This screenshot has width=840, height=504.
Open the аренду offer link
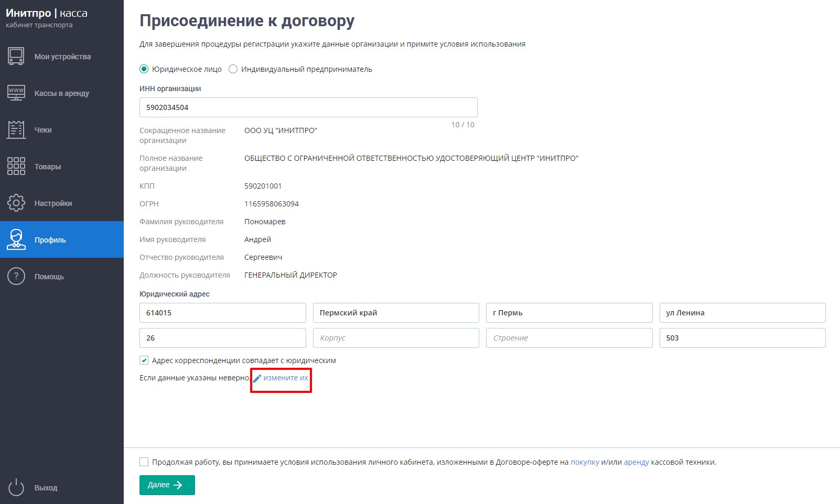[637, 462]
